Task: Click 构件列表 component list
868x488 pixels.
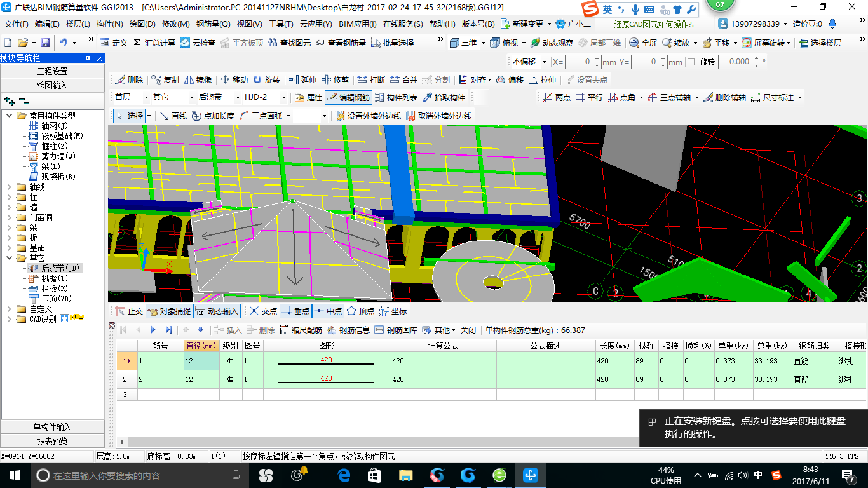Action: click(x=396, y=97)
